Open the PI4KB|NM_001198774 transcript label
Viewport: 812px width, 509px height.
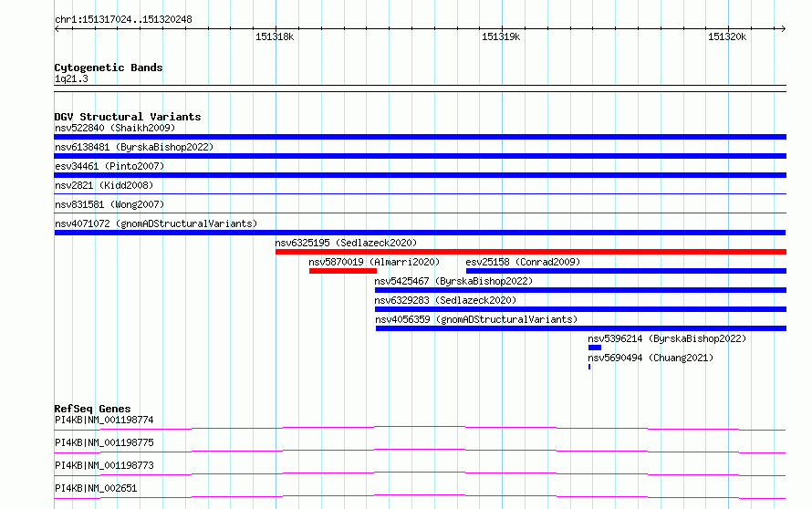[104, 420]
